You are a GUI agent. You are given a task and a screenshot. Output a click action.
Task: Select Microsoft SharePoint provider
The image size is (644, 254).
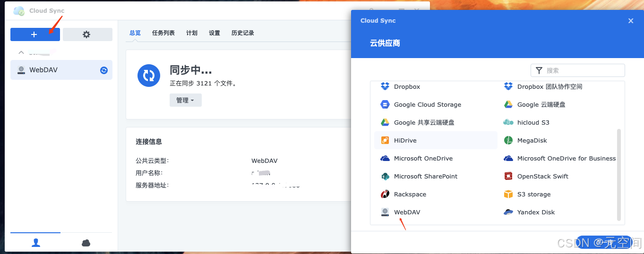coord(436,177)
